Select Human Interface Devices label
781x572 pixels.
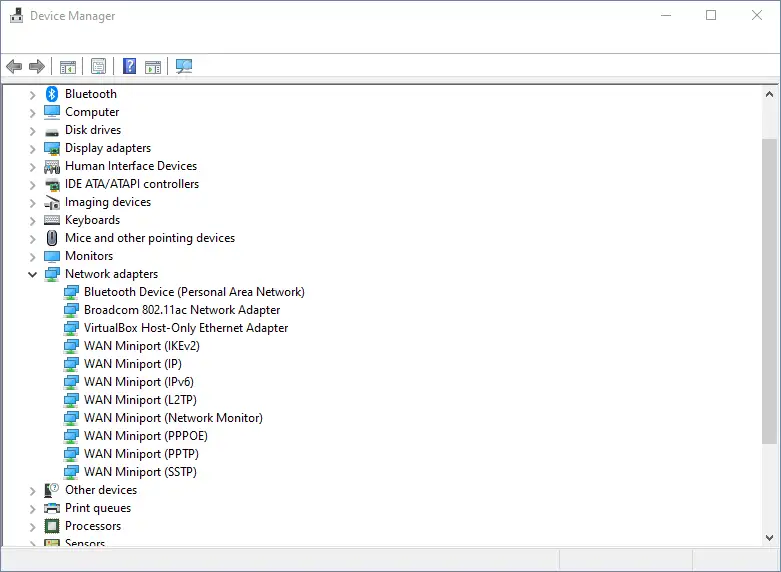click(x=130, y=166)
